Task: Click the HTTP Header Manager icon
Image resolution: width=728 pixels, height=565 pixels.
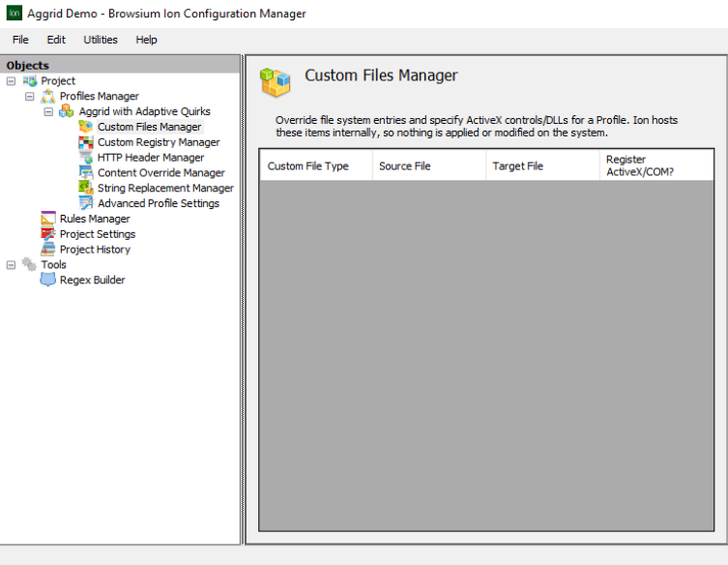Action: click(x=85, y=158)
